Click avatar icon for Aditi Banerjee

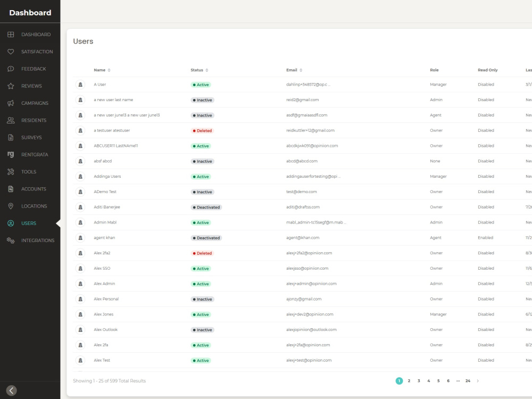click(80, 207)
